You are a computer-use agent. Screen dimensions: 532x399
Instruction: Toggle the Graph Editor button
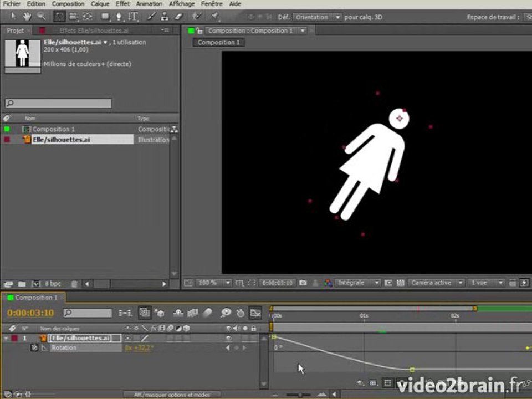(255, 313)
